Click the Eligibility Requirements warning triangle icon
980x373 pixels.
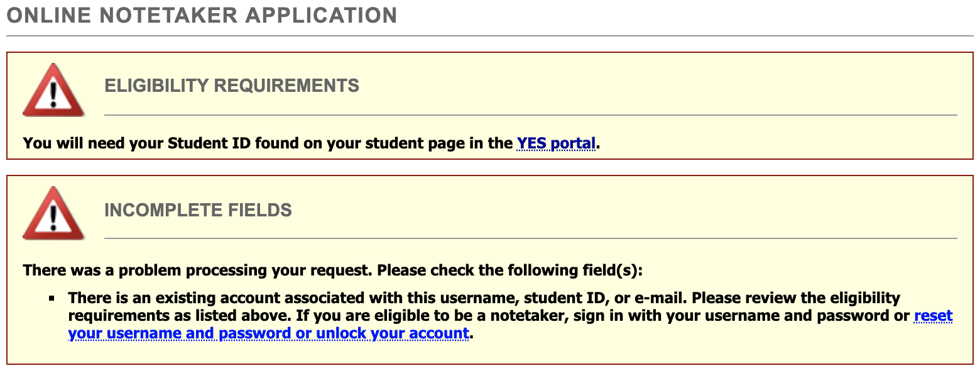click(x=54, y=91)
